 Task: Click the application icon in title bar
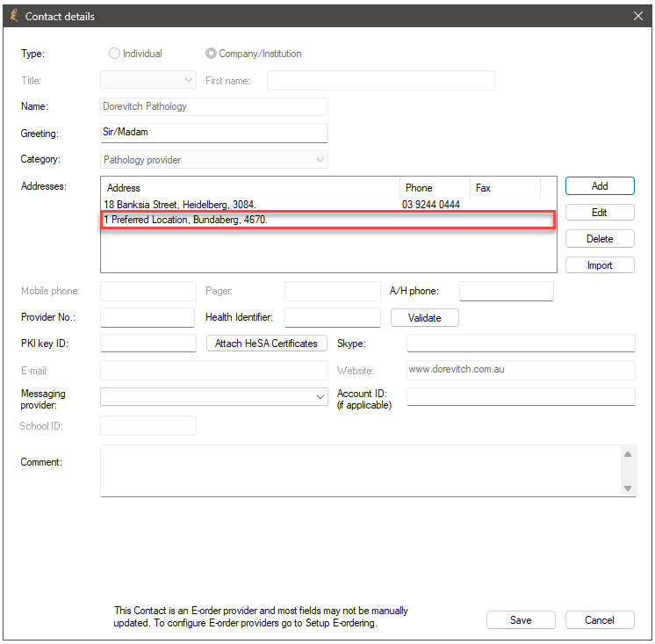click(x=14, y=16)
